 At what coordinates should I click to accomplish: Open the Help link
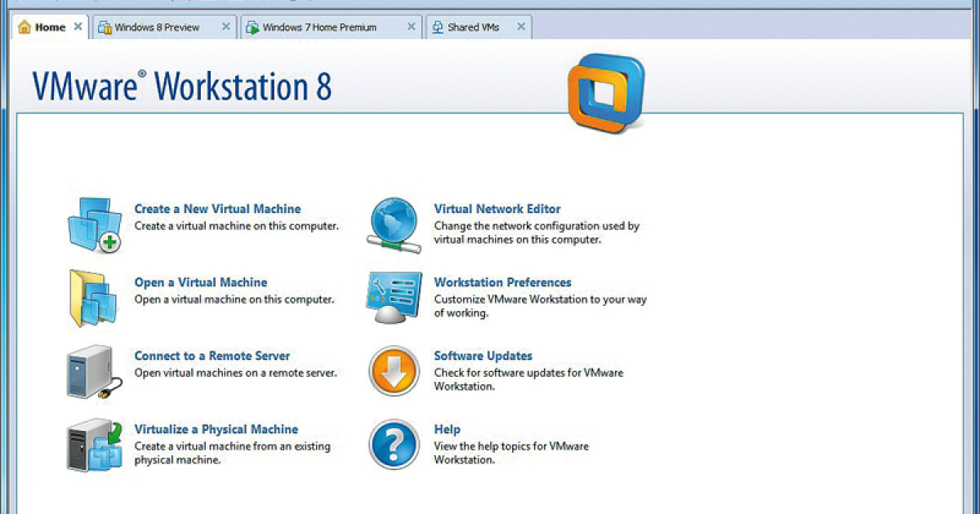point(448,429)
